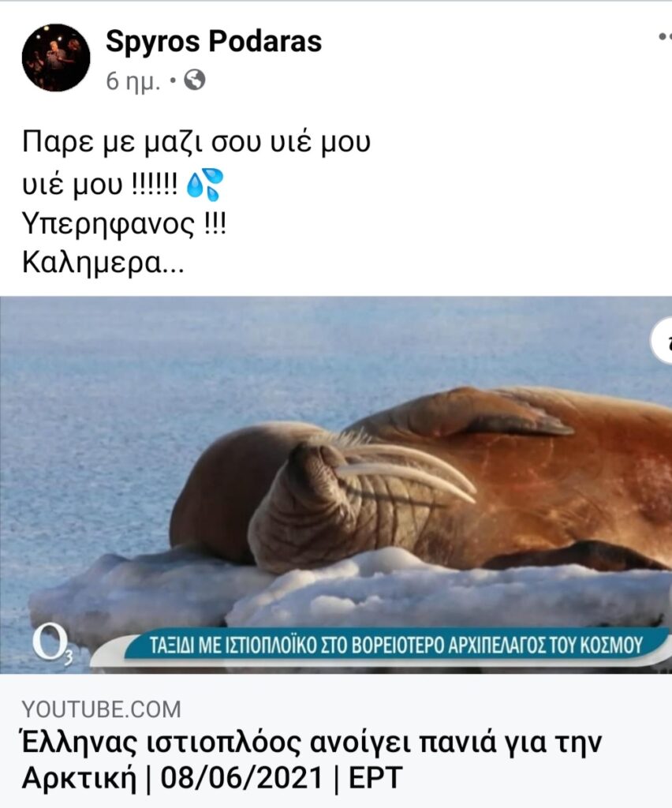
Task: Check the globe public privacy icon
Action: point(195,80)
